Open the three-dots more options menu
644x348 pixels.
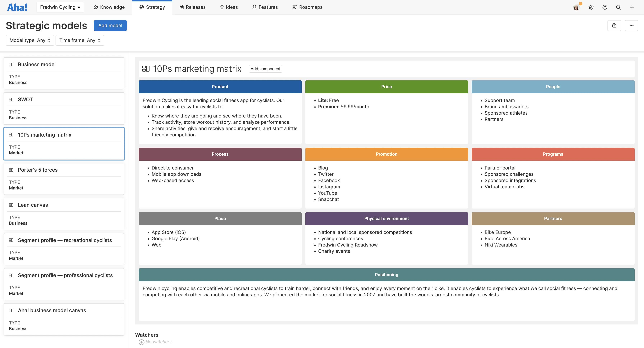coord(631,26)
